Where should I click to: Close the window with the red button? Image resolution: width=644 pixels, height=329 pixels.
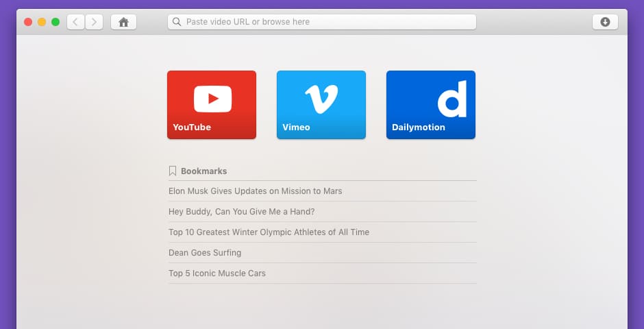(28, 22)
